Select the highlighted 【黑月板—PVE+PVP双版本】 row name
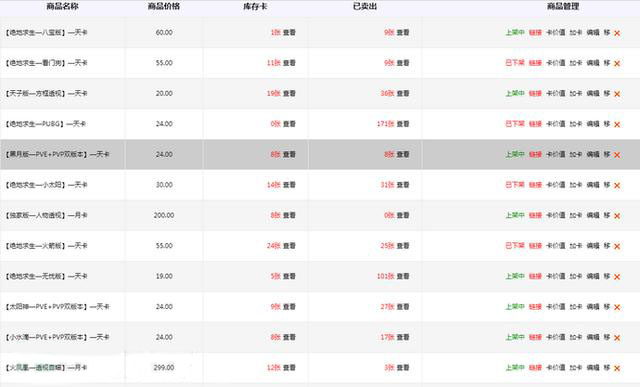The width and height of the screenshot is (640, 387). click(57, 154)
